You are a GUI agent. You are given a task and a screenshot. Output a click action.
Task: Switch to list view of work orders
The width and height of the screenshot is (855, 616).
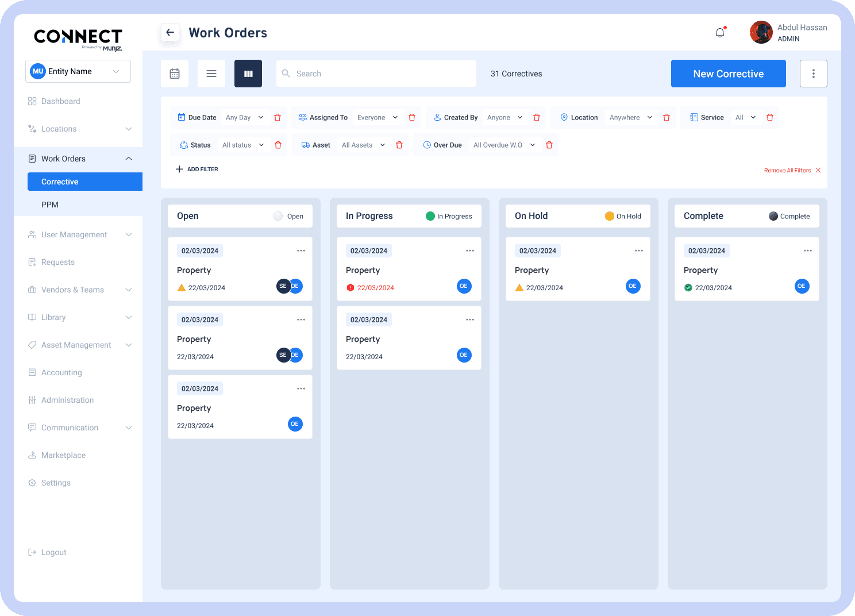click(211, 73)
